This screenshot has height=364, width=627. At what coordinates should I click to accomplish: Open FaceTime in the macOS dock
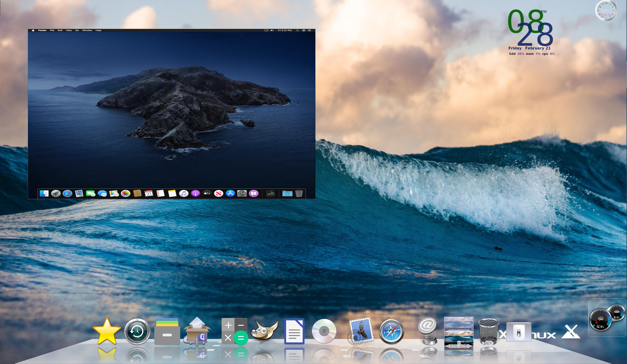(x=91, y=193)
